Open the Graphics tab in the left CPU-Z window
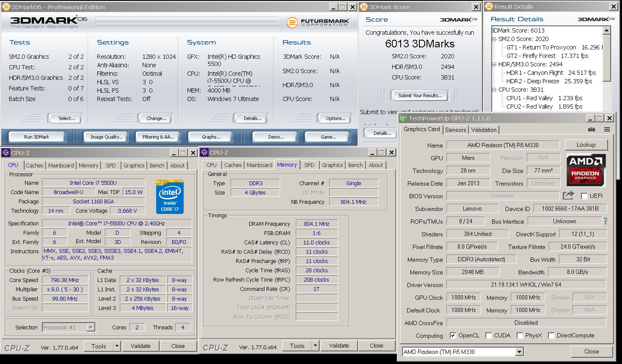This screenshot has height=364, width=622. click(x=134, y=165)
